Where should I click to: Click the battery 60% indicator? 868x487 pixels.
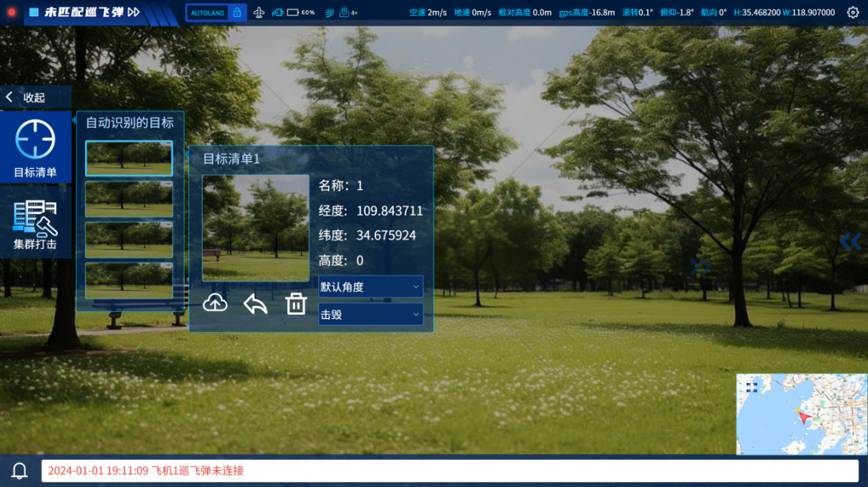300,12
